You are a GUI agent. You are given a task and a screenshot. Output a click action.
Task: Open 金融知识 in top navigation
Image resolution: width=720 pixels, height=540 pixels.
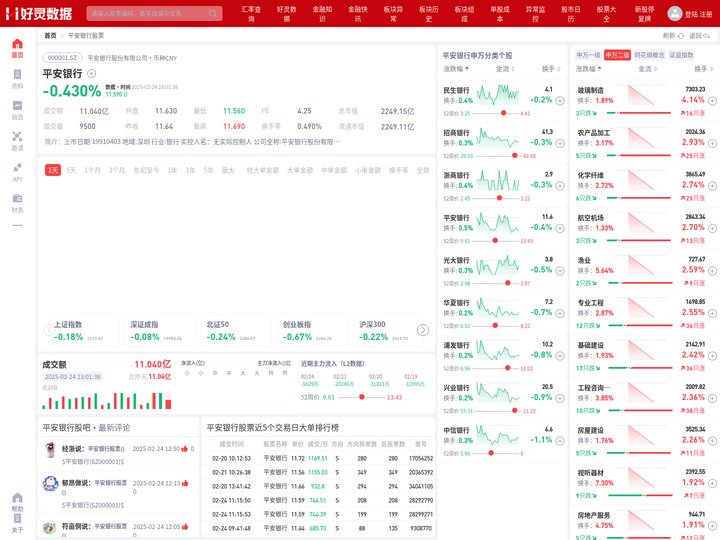322,14
